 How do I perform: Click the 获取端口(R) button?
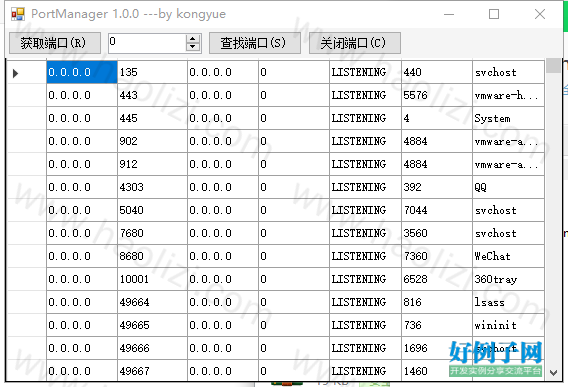coord(55,43)
